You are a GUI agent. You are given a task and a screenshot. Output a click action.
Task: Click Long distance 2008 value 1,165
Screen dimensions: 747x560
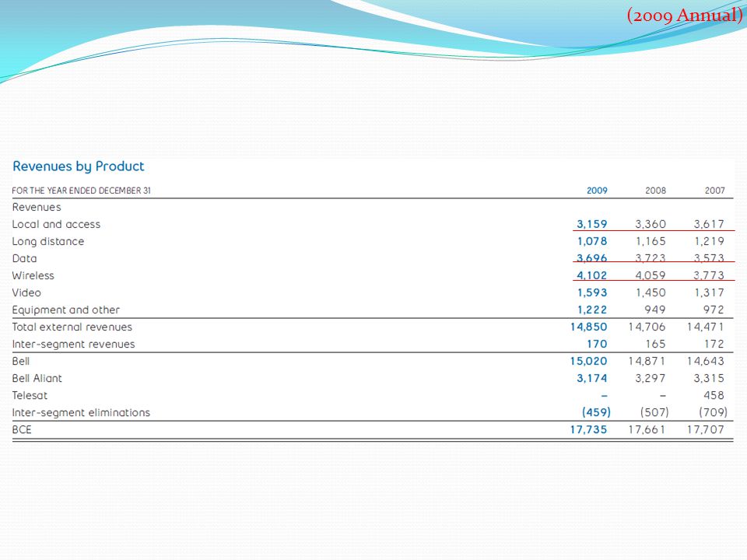point(651,241)
